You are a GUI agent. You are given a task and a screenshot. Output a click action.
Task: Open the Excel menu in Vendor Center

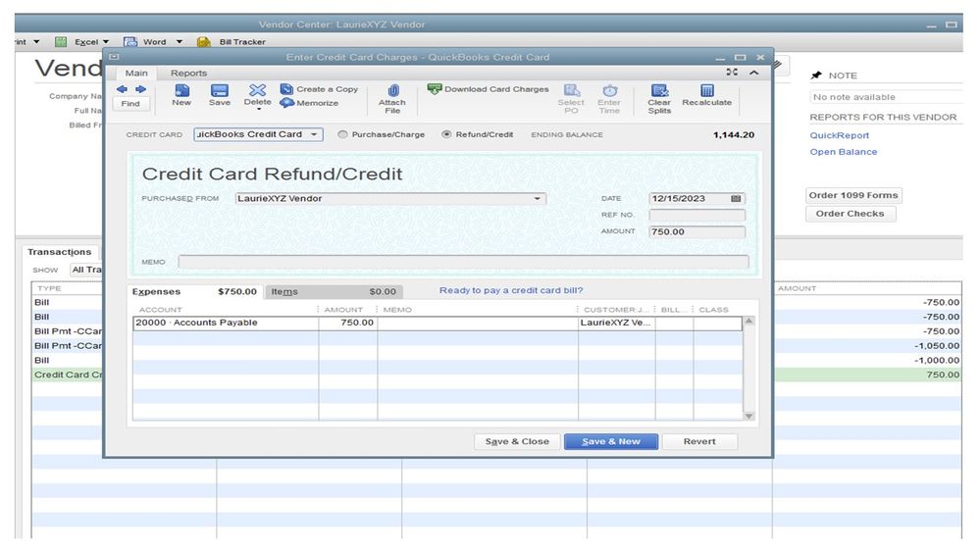click(x=92, y=42)
